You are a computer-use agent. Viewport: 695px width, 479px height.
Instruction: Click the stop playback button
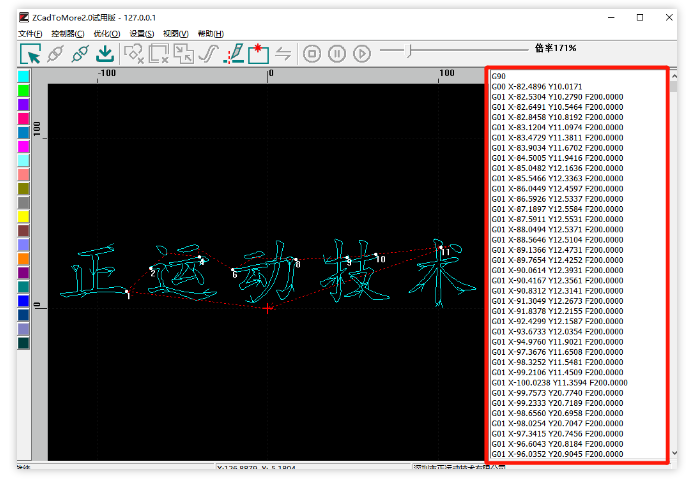pyautogui.click(x=312, y=54)
